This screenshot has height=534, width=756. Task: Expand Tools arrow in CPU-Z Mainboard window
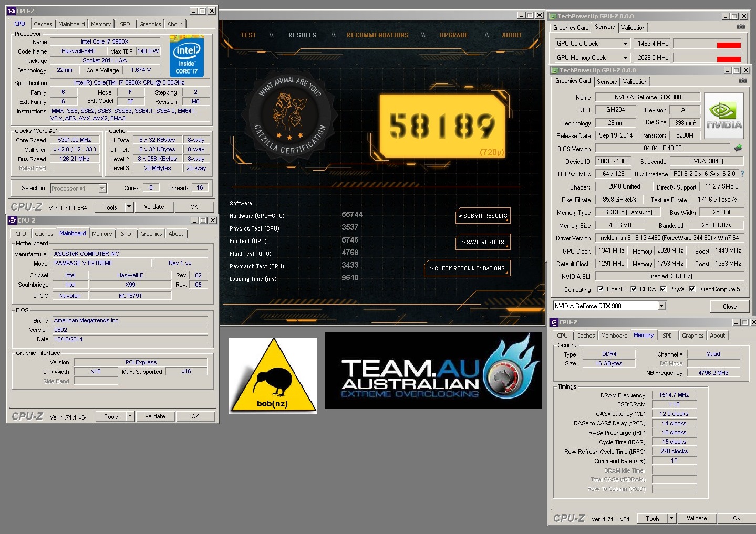tap(130, 416)
